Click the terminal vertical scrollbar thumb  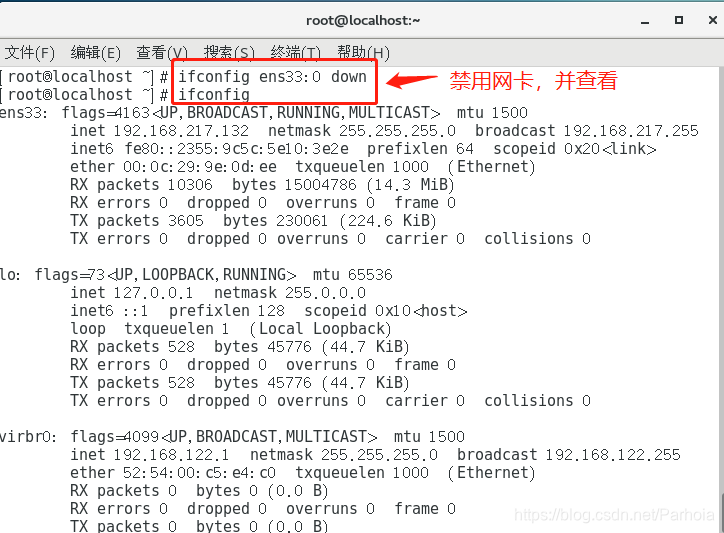tap(722, 513)
